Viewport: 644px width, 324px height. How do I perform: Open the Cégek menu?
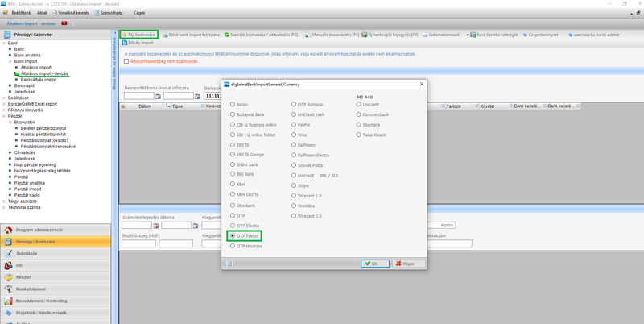[139, 13]
